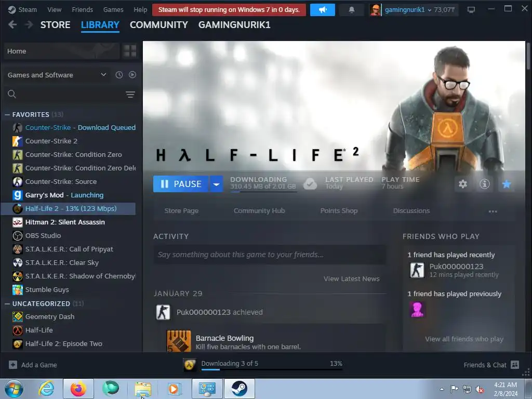The width and height of the screenshot is (532, 399).
Task: Collapse the UNCATEGORIZED category
Action: pyautogui.click(x=7, y=303)
